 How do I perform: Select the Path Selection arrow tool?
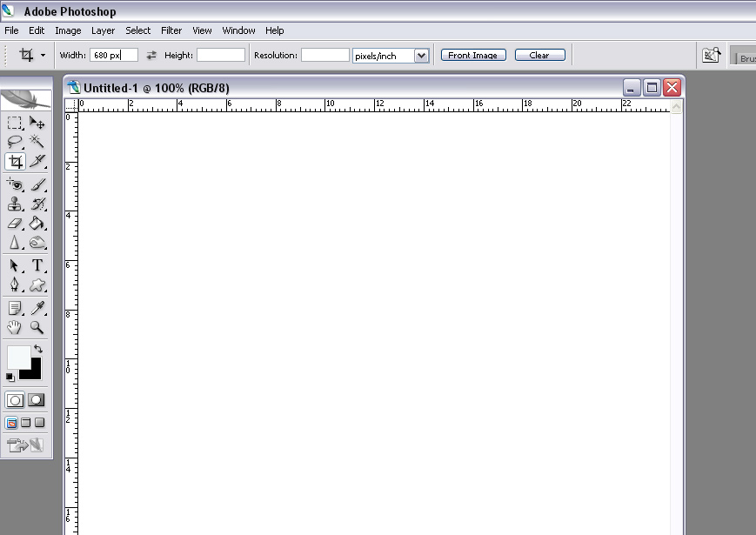[15, 265]
